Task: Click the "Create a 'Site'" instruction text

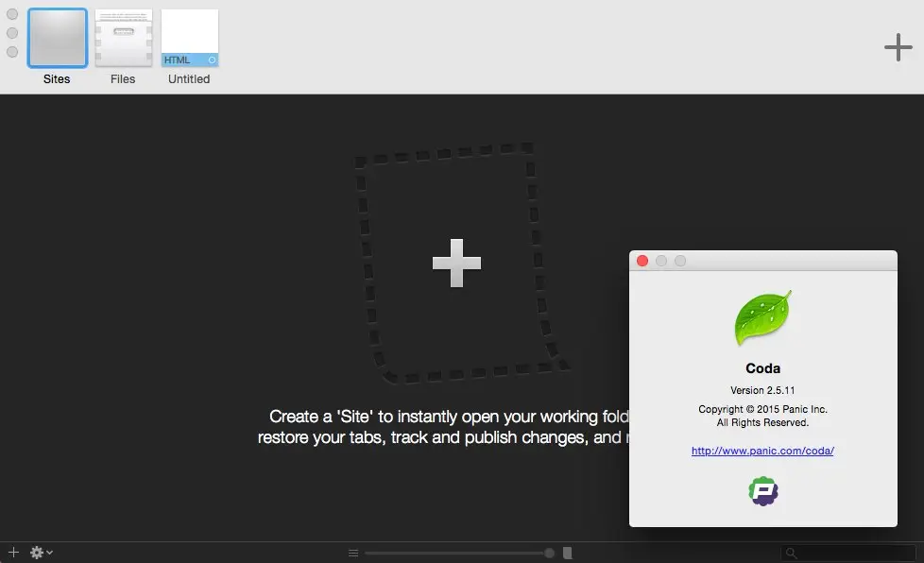Action: pos(443,427)
